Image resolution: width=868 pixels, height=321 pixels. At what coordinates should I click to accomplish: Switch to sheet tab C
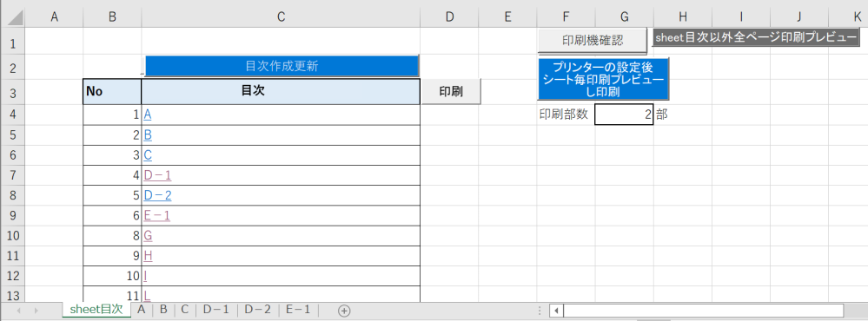point(185,310)
